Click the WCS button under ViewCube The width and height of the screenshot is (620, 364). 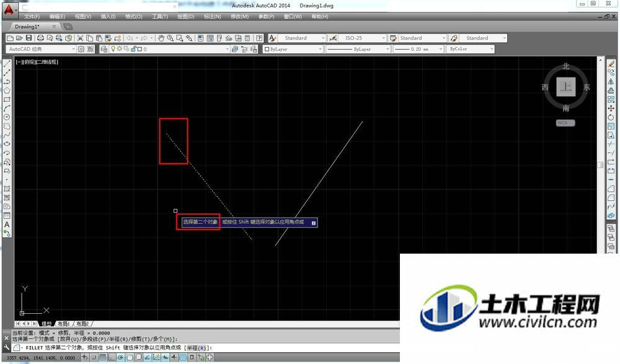[x=565, y=123]
